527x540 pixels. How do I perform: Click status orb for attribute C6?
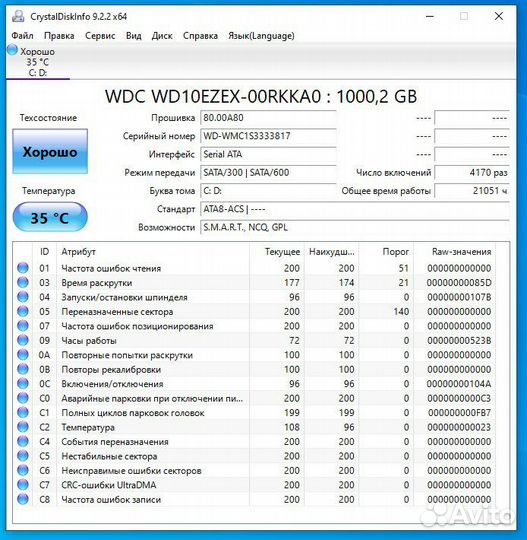click(x=23, y=470)
